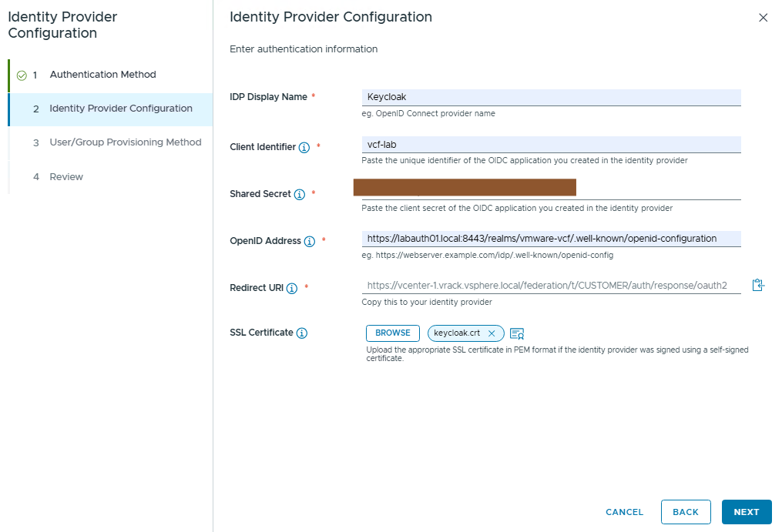Select Identity Provider Configuration step
Screen dimensions: 782x532
pos(120,109)
